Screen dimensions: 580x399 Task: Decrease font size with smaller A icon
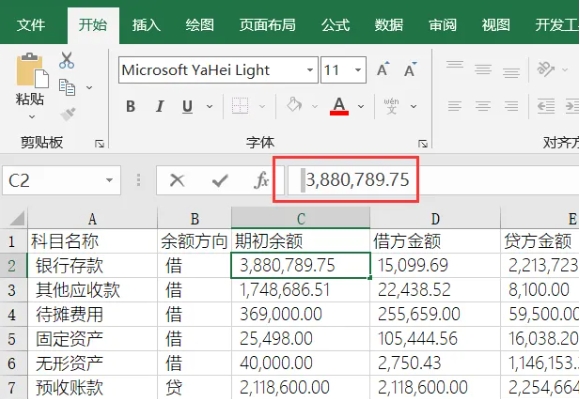click(x=410, y=69)
